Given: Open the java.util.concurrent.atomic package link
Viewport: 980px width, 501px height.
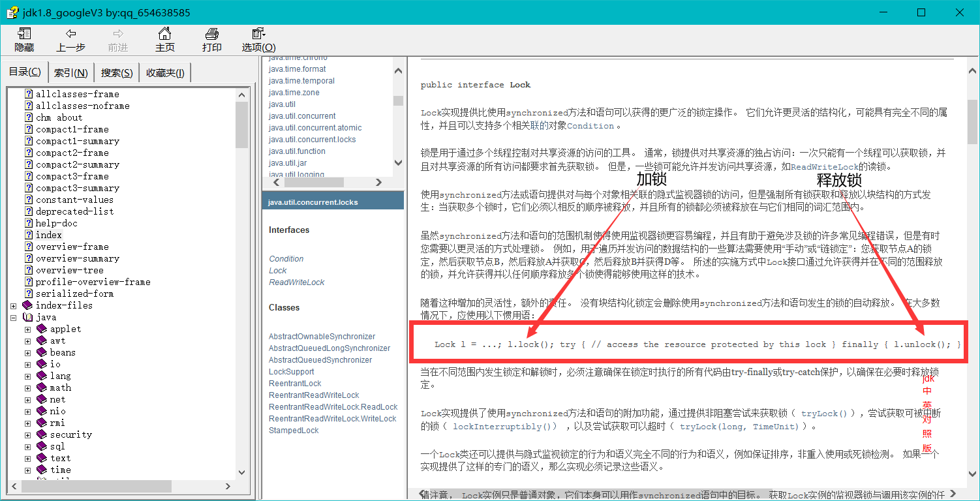Looking at the screenshot, I should click(315, 128).
